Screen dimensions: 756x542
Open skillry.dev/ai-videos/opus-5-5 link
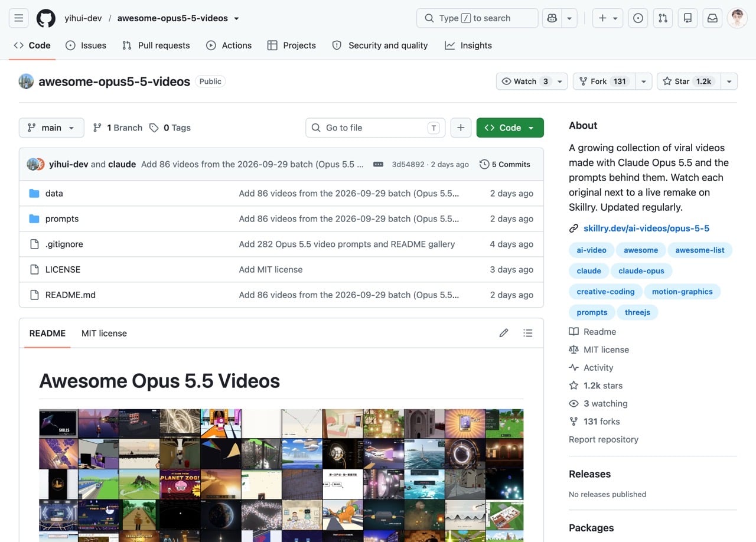click(x=646, y=228)
